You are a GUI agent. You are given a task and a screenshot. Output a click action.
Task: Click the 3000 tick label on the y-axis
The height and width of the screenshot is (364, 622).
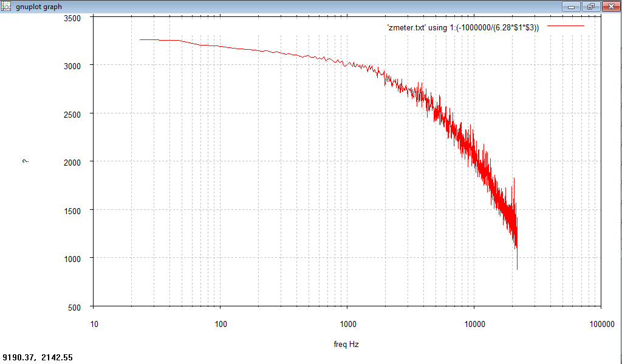73,66
